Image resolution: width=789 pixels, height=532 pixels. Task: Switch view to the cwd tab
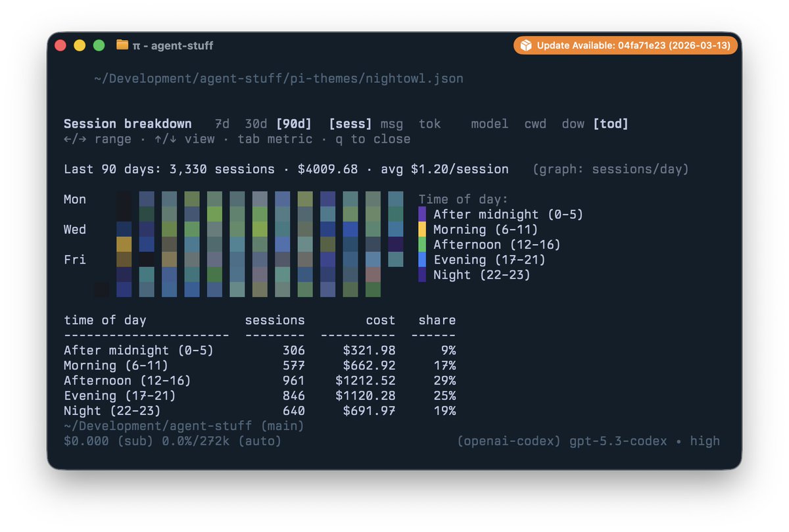coord(535,124)
